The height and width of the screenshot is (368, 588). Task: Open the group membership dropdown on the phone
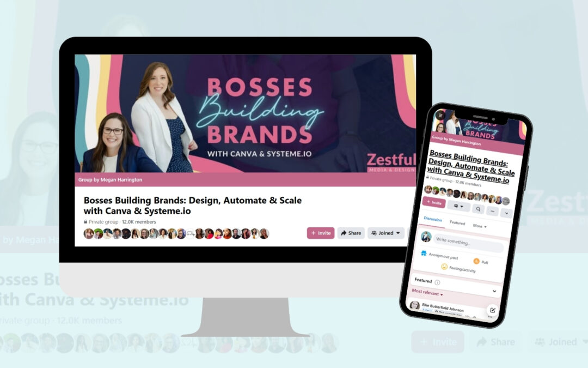coord(458,206)
